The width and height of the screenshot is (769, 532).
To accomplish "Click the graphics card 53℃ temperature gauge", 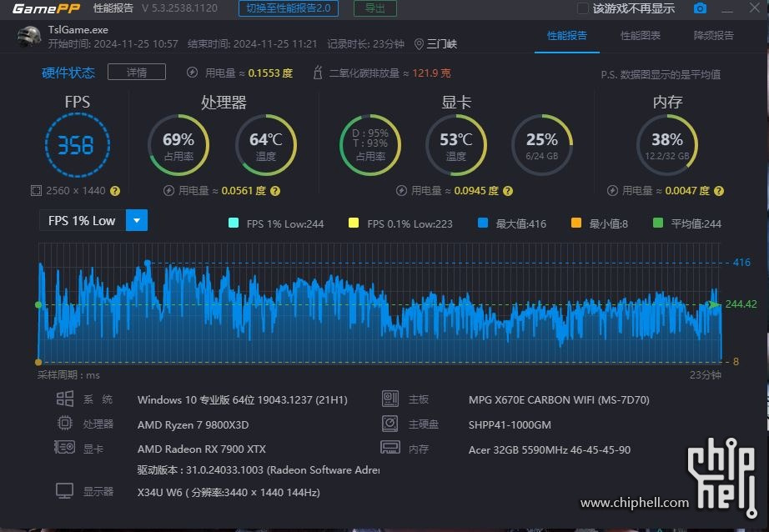I will 456,145.
